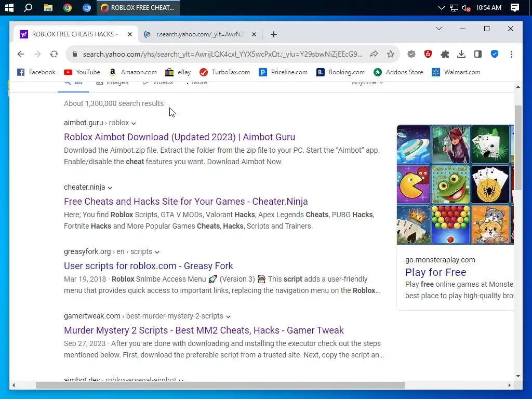Open the Play for Free ad link
This screenshot has height=399, width=532.
pos(436,272)
